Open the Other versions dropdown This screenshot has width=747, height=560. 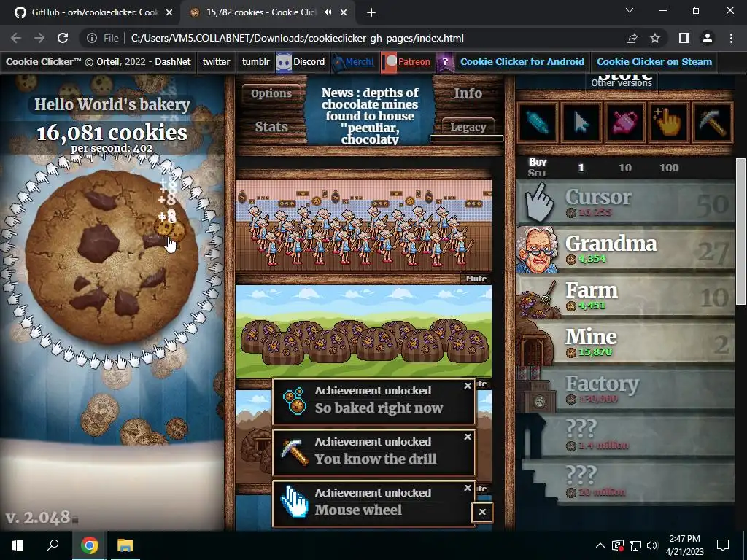[x=622, y=83]
